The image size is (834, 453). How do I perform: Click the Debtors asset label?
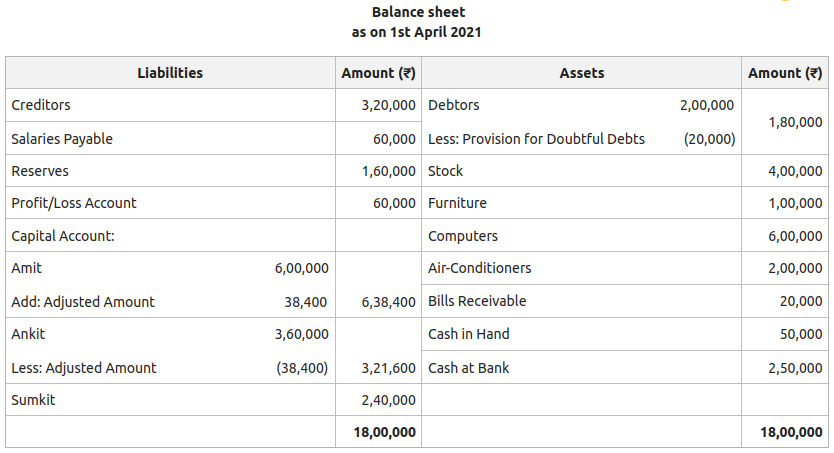[453, 105]
